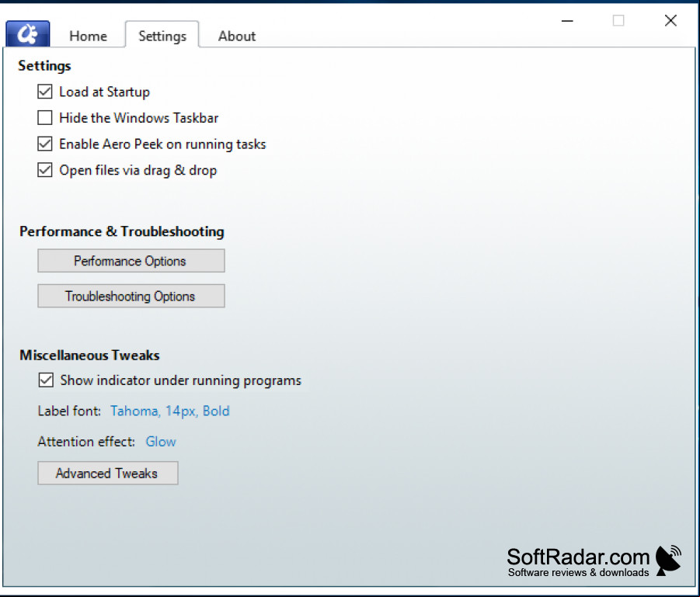This screenshot has height=597, width=700.
Task: Minimize the settings window
Action: point(567,20)
